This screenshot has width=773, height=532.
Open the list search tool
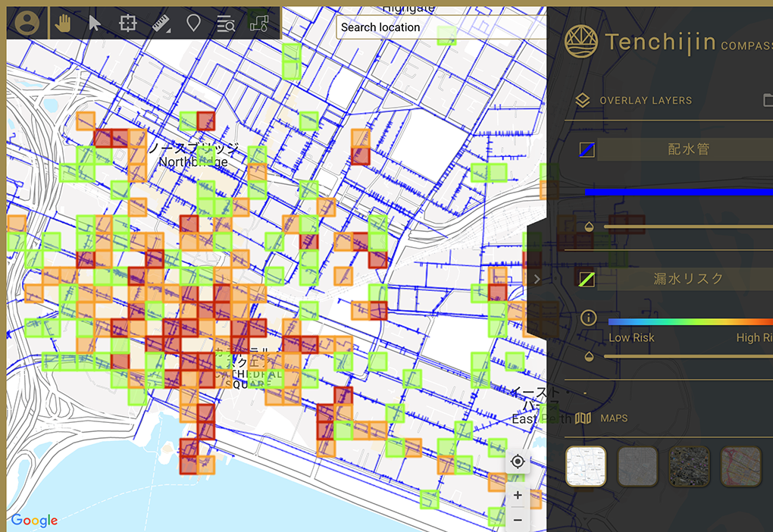point(226,23)
